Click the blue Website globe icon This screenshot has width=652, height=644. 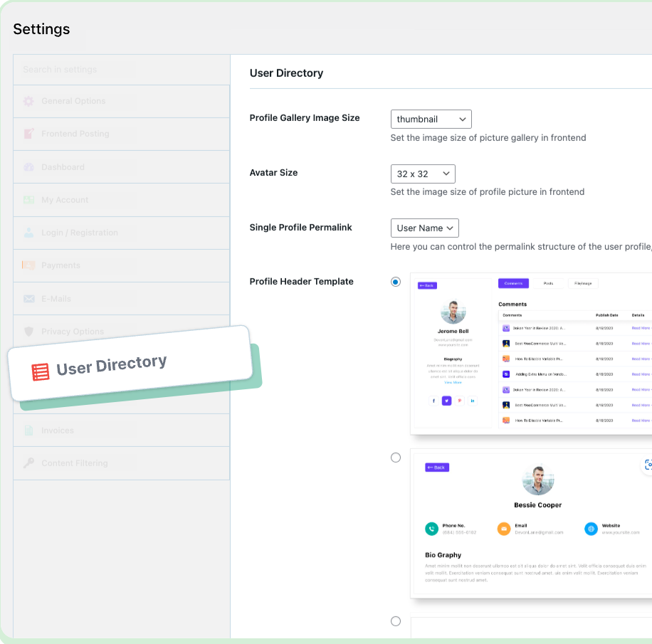[x=591, y=529]
